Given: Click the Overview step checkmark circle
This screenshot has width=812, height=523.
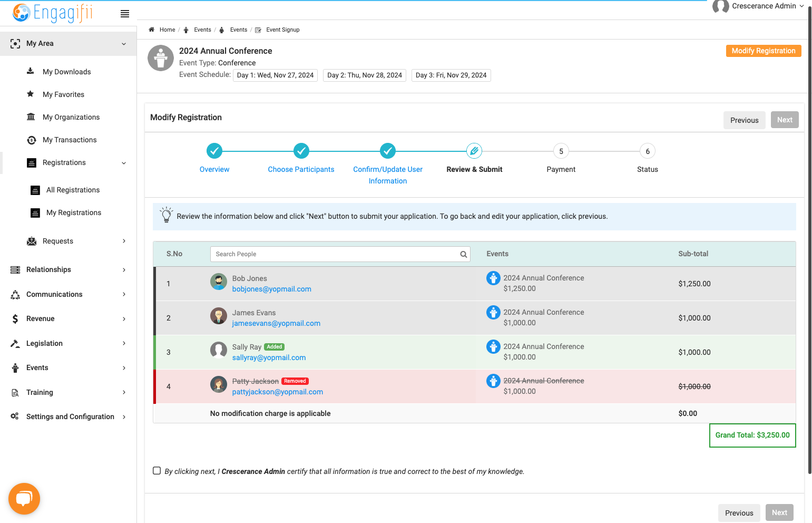Looking at the screenshot, I should point(214,151).
